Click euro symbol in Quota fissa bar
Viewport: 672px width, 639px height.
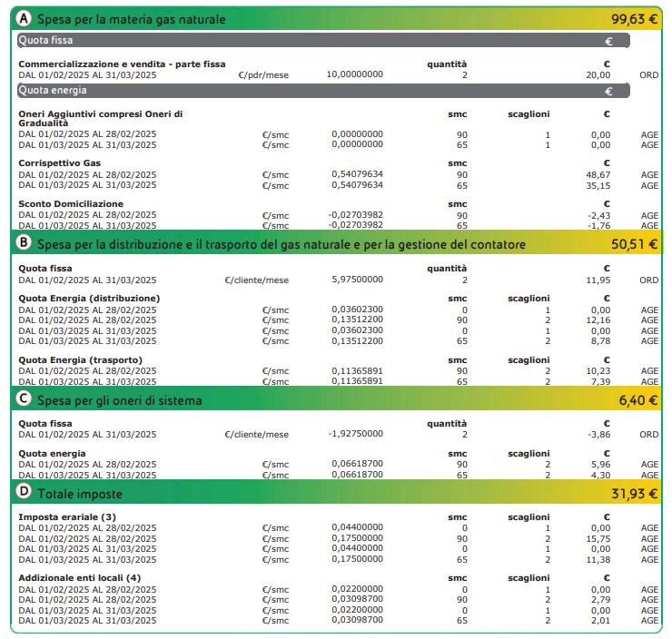point(608,42)
